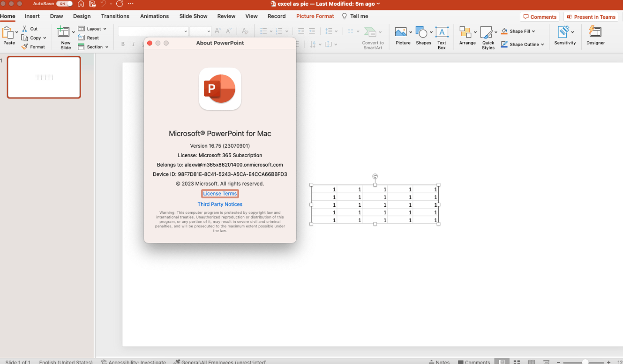
Task: Expand the Paste dropdown arrow
Action: [17, 32]
